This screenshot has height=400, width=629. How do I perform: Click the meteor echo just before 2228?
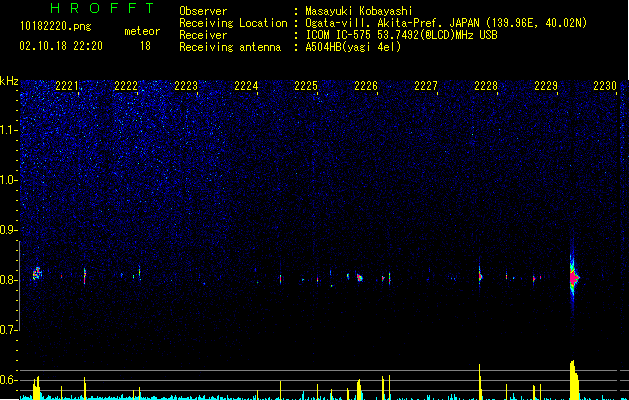[x=480, y=276]
